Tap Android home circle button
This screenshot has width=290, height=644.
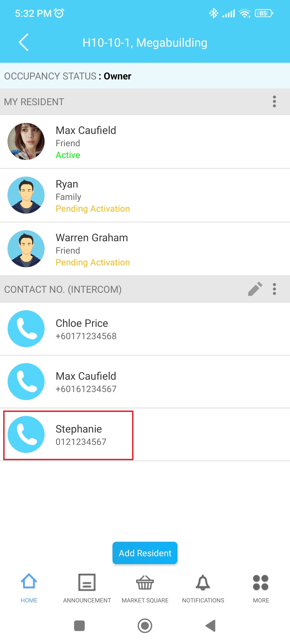pos(145,626)
